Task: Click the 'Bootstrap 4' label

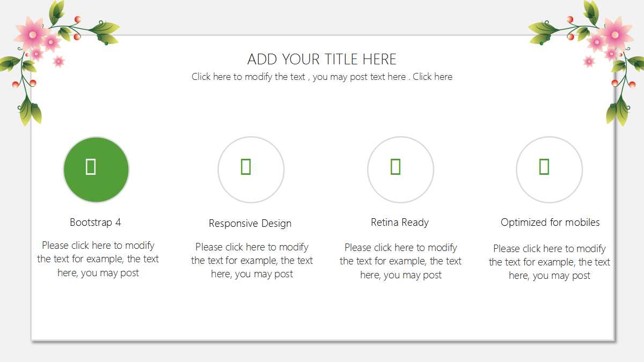Action: point(96,222)
